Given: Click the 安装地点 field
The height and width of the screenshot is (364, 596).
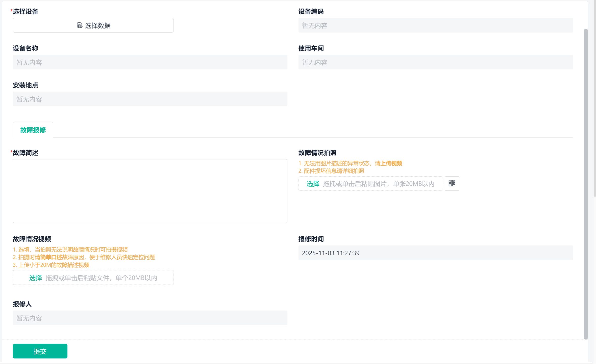Looking at the screenshot, I should pyautogui.click(x=150, y=99).
